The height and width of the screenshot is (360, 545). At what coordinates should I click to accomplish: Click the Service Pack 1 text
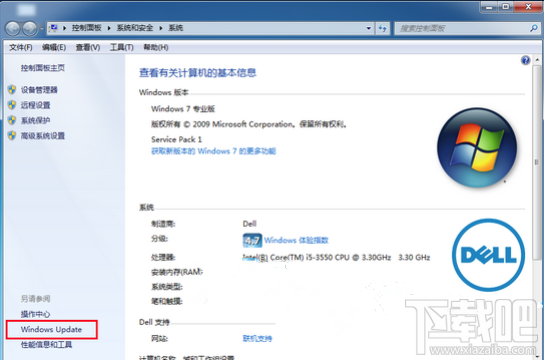177,140
